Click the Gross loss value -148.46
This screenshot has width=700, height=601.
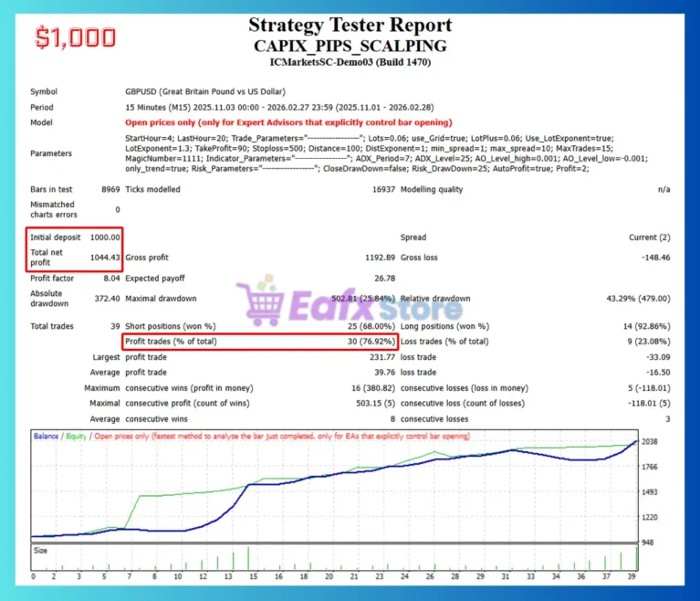(656, 258)
